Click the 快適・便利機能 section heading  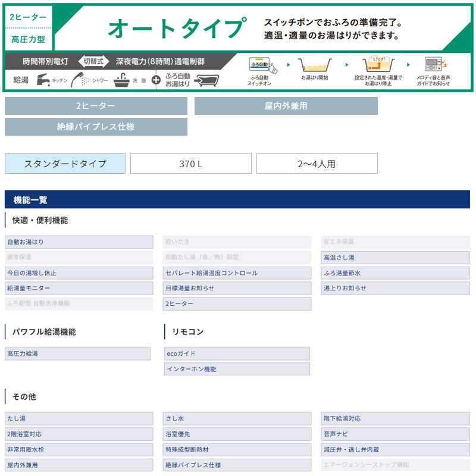pyautogui.click(x=40, y=220)
